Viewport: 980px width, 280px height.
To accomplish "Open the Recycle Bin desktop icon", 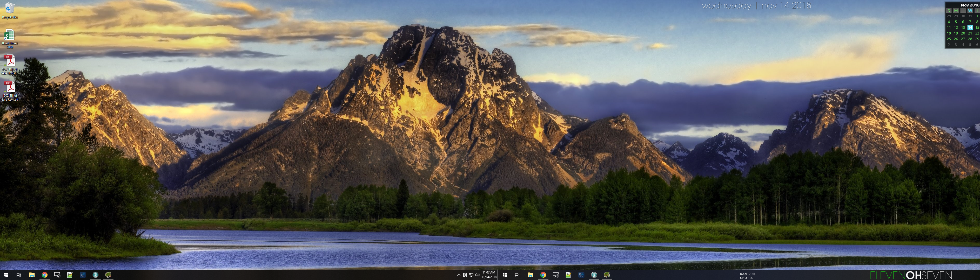I will tap(10, 11).
